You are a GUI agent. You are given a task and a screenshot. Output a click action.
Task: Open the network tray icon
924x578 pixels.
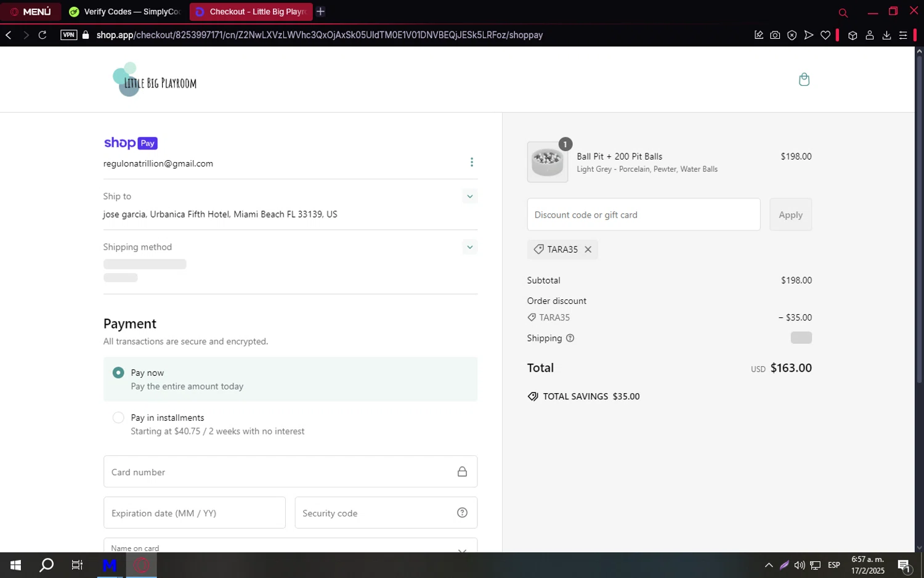click(x=815, y=565)
